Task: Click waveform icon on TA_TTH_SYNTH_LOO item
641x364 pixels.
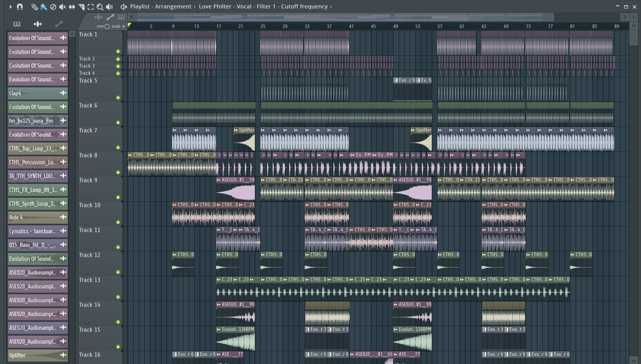Action: click(63, 176)
